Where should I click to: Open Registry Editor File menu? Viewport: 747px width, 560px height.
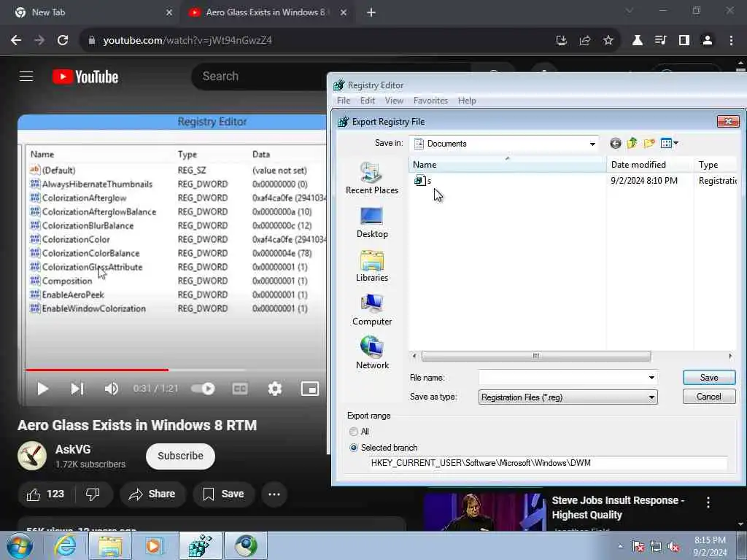click(344, 101)
